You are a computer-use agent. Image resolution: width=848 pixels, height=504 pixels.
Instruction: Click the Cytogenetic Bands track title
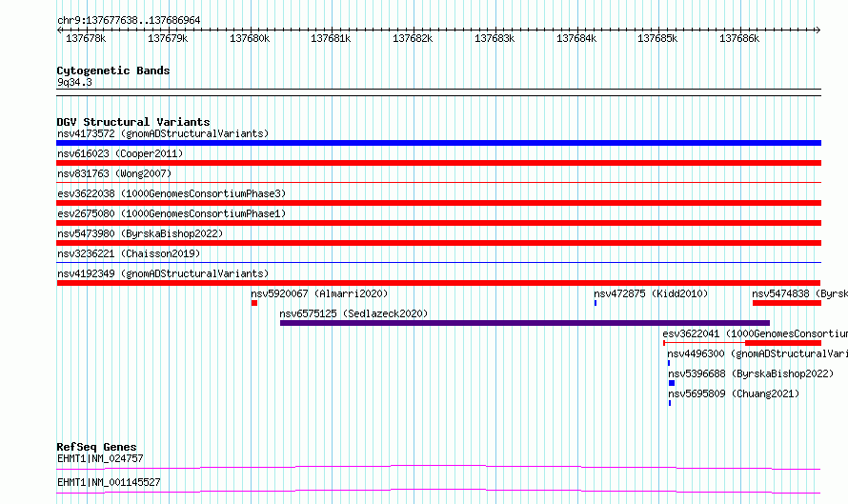[x=113, y=71]
